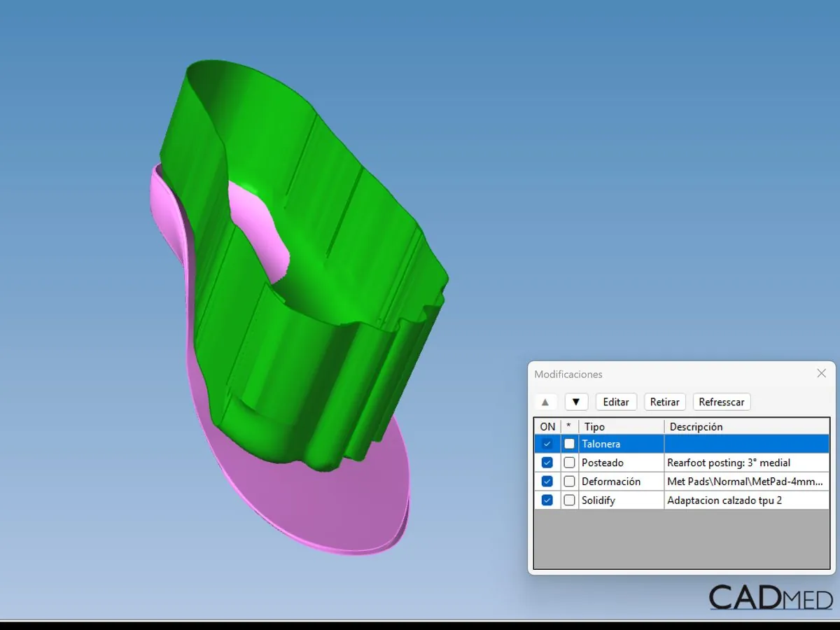Move modification down with the down arrow
Image resolution: width=840 pixels, height=630 pixels.
point(576,402)
